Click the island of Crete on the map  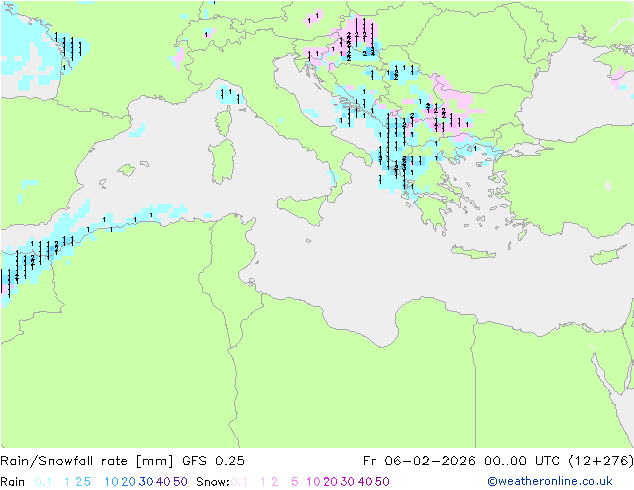473,252
